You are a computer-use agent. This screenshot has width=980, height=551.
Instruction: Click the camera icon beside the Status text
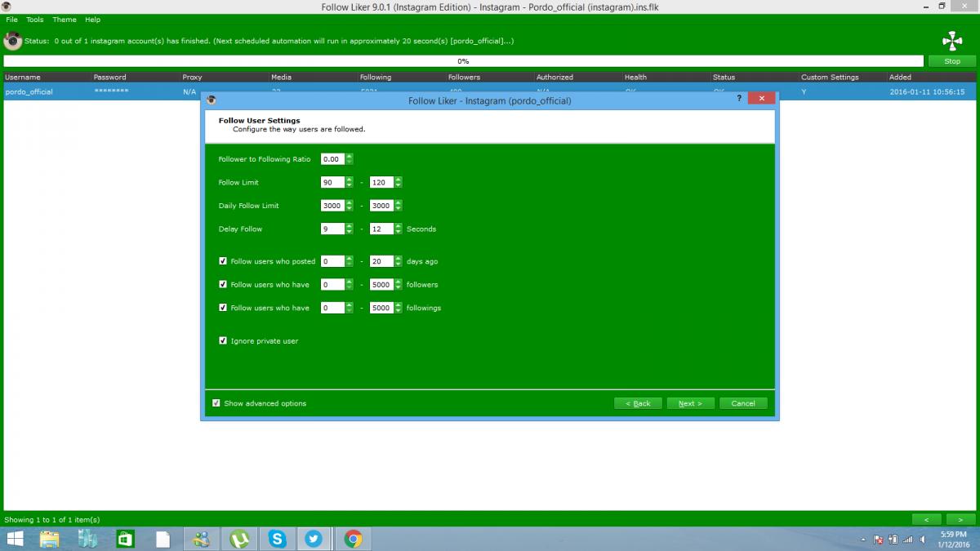(12, 41)
